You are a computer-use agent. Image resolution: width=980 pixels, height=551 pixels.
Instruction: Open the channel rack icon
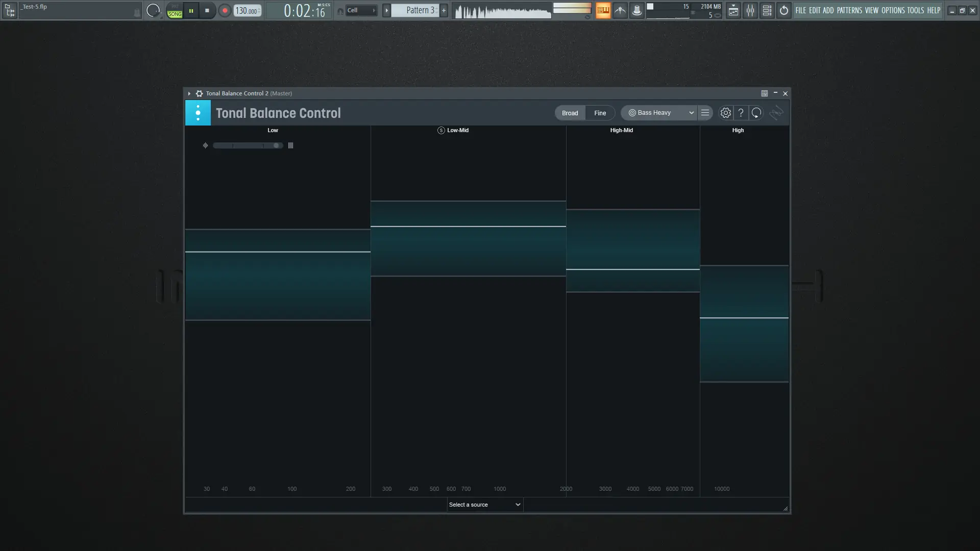click(767, 10)
